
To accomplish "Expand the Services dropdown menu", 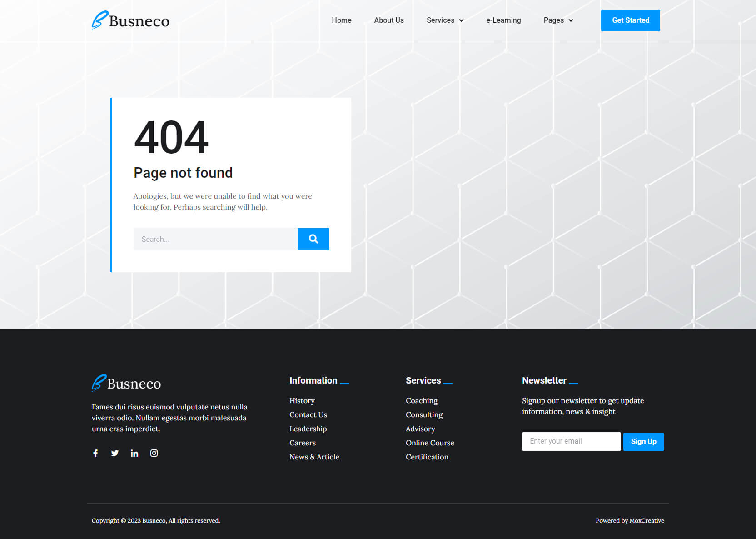I will click(445, 20).
